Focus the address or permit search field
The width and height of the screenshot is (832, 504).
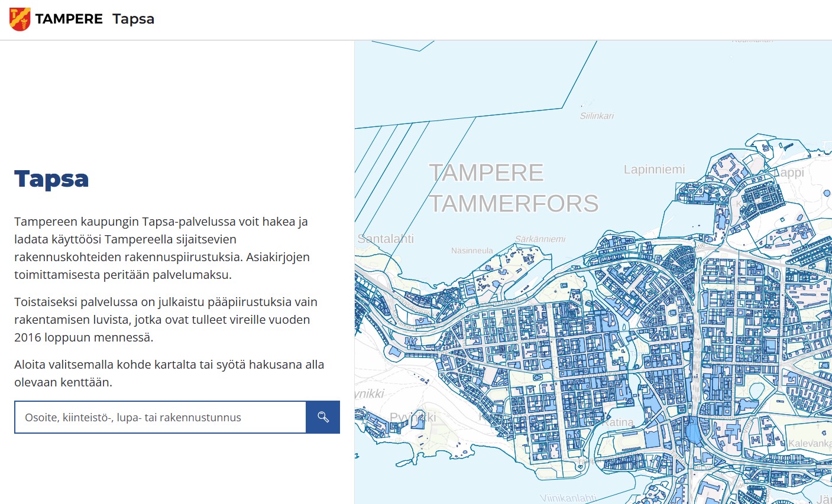160,417
